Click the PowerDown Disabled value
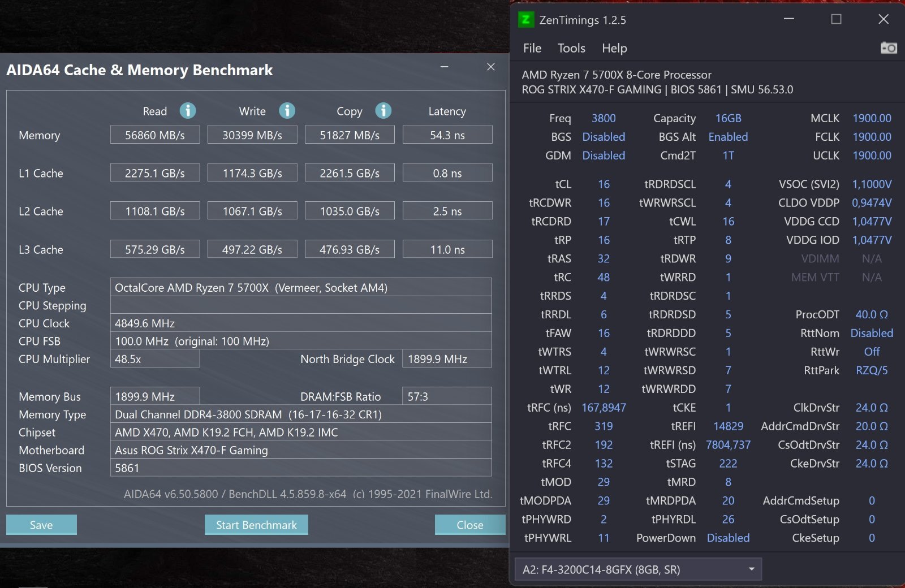 [x=728, y=538]
